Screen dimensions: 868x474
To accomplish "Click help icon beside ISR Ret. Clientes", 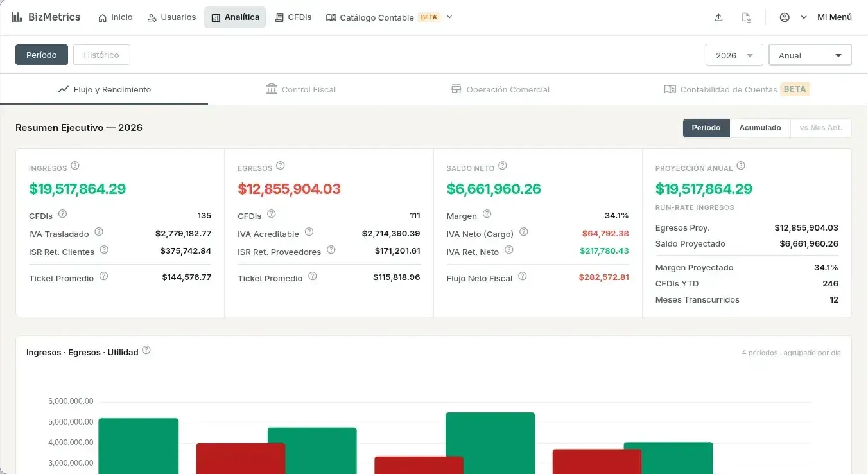I will pos(104,250).
